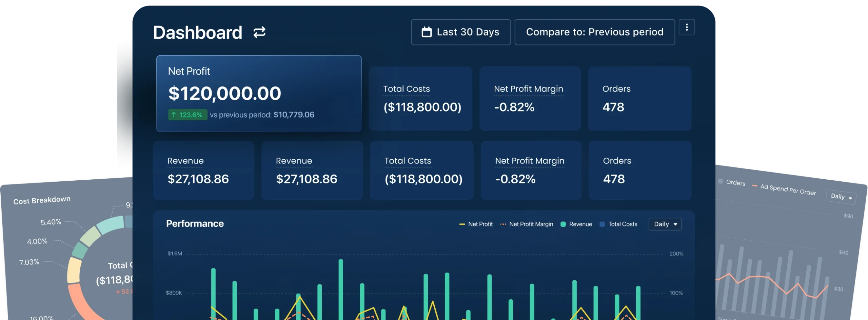Image resolution: width=868 pixels, height=320 pixels.
Task: Click the 7.03% label in Cost Breakdown
Action: click(x=29, y=262)
